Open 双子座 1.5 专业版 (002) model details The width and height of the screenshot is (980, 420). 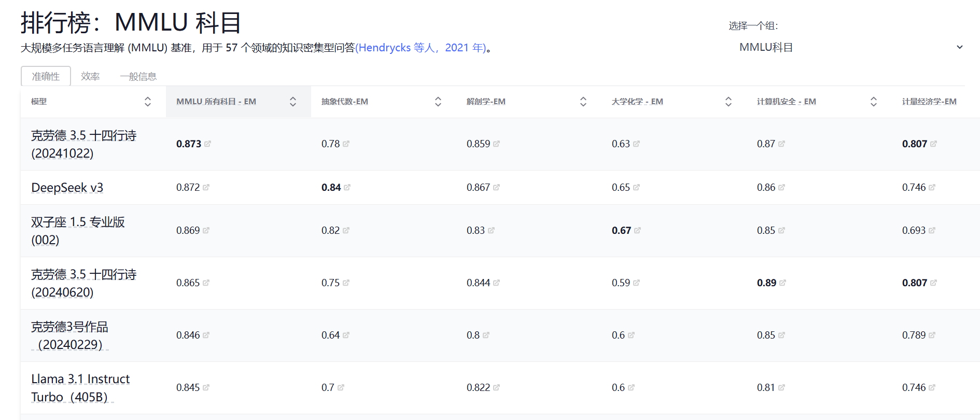[x=78, y=231]
